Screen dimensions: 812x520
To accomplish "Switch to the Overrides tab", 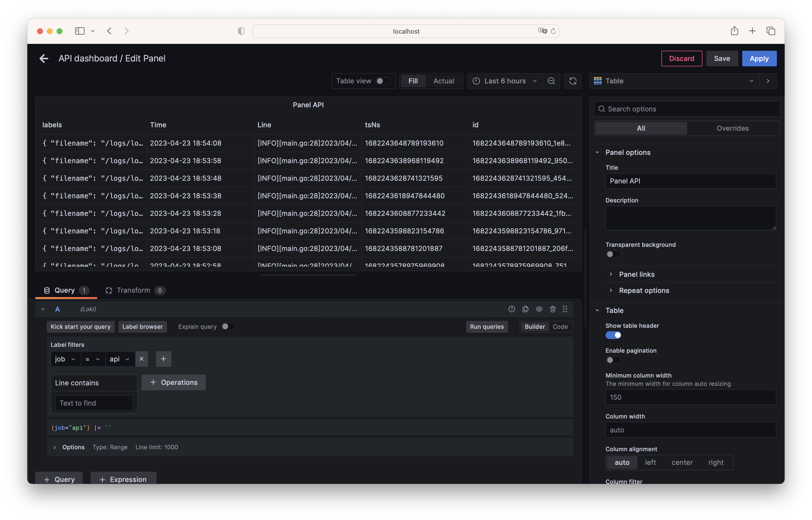I will click(x=732, y=128).
